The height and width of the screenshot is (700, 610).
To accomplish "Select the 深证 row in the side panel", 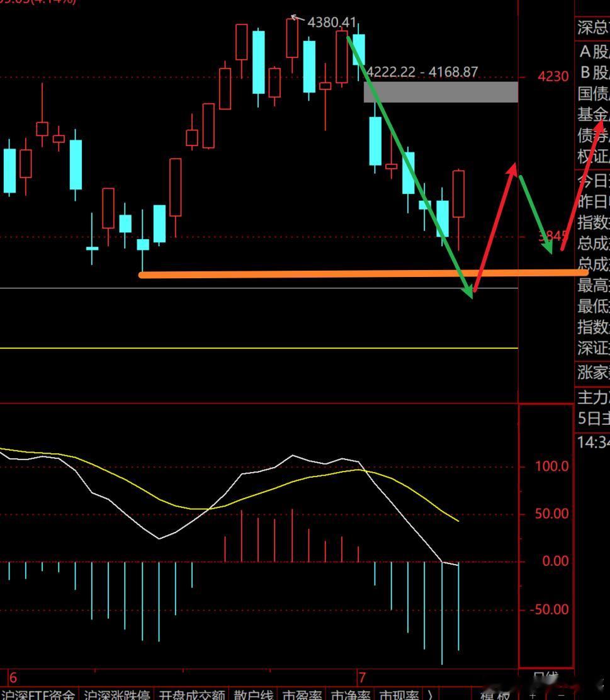I will 594,347.
